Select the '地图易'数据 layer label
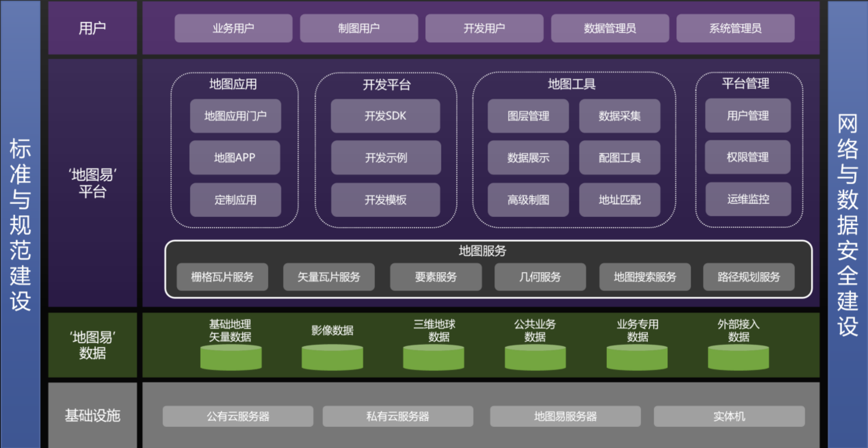Image resolution: width=868 pixels, height=448 pixels. pos(92,345)
